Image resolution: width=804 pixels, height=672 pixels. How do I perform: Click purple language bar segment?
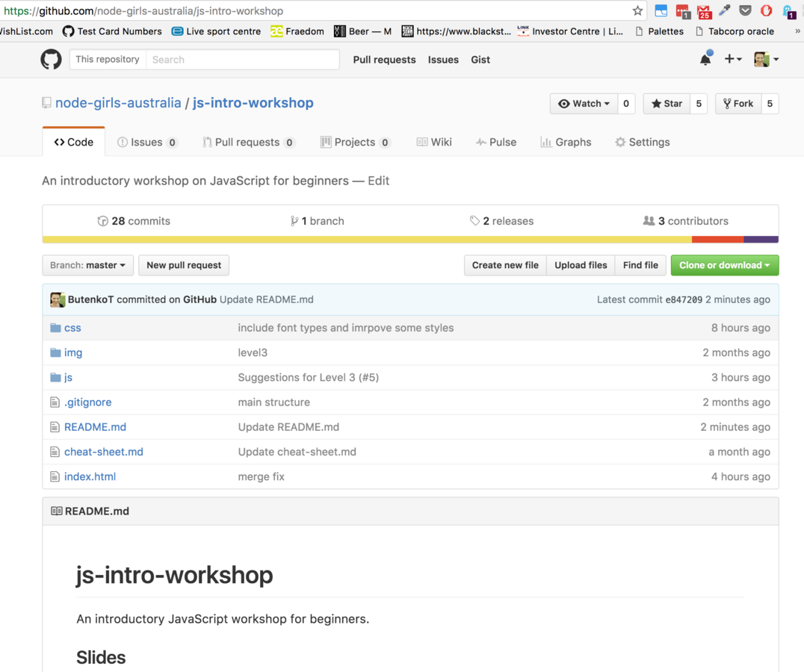(x=761, y=239)
